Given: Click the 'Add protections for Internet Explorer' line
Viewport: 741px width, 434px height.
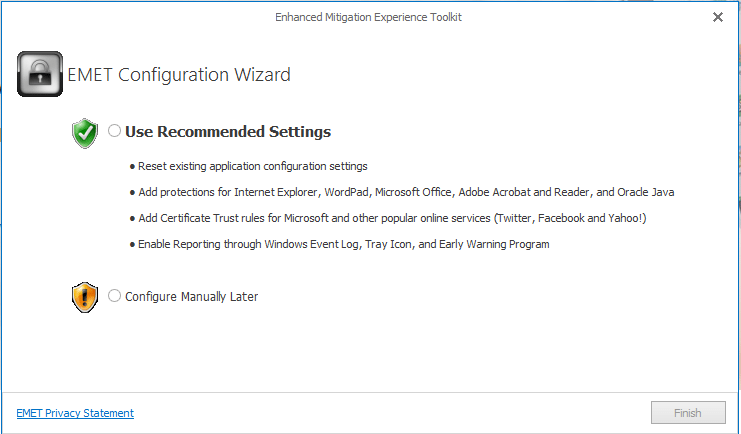Looking at the screenshot, I should click(x=414, y=192).
